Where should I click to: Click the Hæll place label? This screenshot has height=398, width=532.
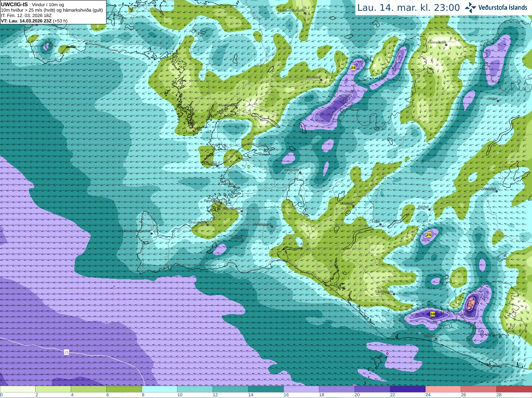pos(376,222)
